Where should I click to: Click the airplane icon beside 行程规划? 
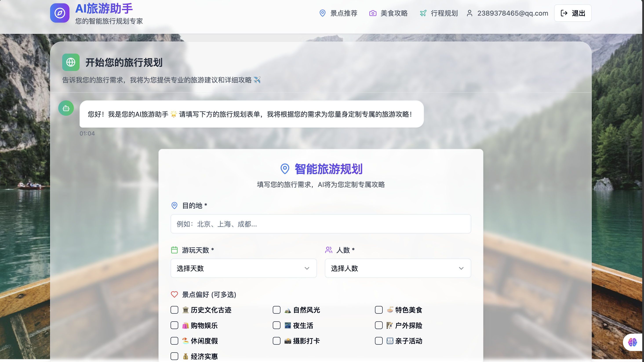click(x=423, y=13)
